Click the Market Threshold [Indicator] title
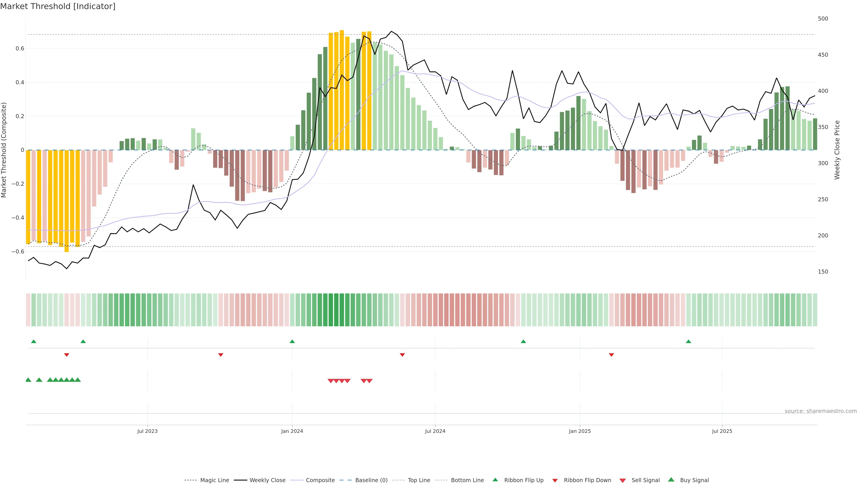This screenshot has width=868, height=488. [58, 6]
